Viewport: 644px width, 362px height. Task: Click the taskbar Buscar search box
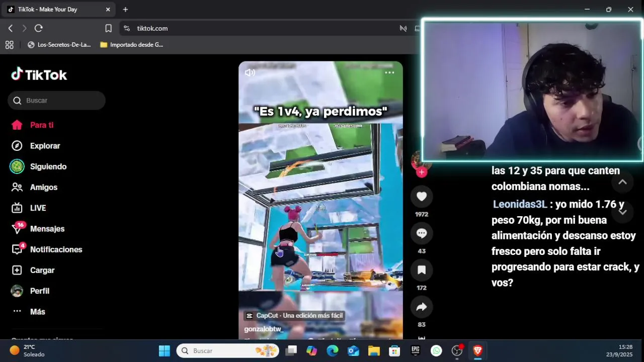tap(228, 350)
